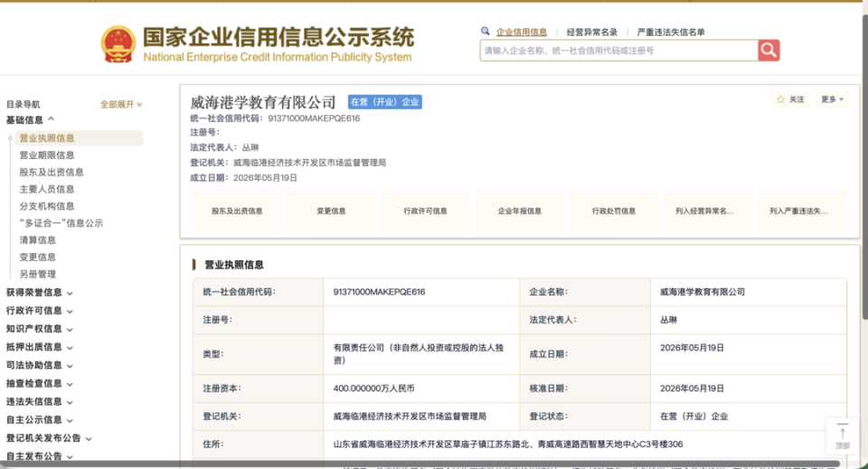Screen dimensions: 868x469
Task: Expand 违法失信信息 section
Action: click(39, 402)
